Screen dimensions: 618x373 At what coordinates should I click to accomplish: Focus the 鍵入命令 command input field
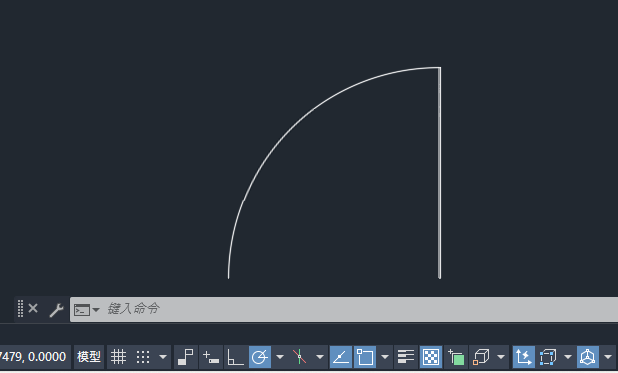click(x=344, y=310)
